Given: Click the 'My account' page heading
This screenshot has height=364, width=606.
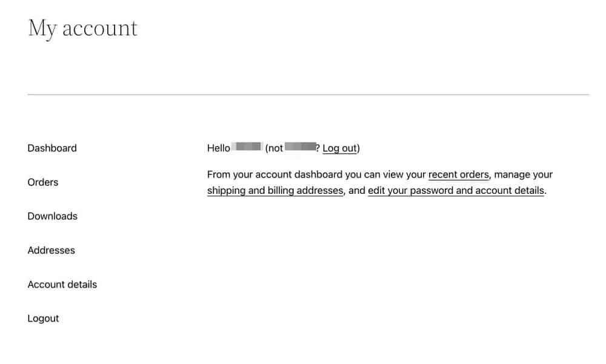Looking at the screenshot, I should coord(82,28).
